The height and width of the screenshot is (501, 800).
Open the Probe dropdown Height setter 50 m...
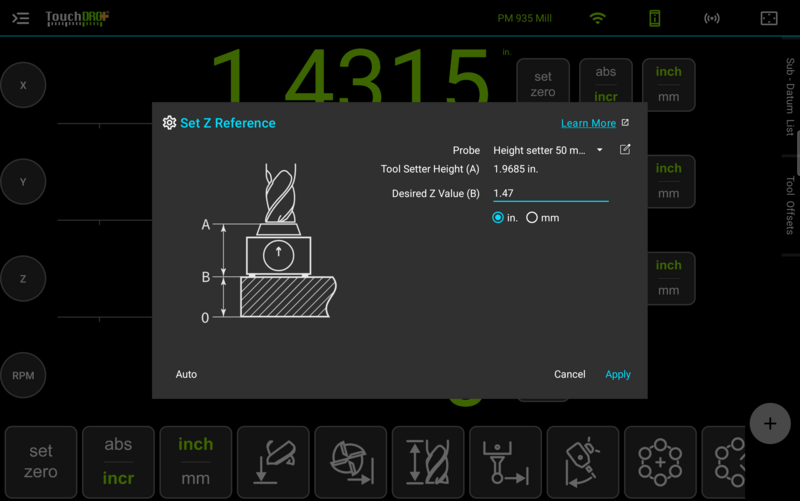548,151
